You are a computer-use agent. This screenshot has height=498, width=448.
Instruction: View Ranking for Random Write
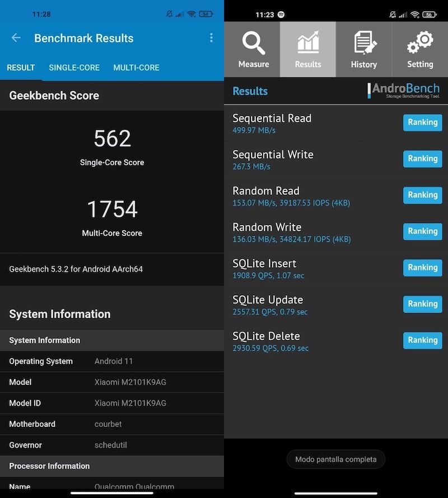coord(422,231)
